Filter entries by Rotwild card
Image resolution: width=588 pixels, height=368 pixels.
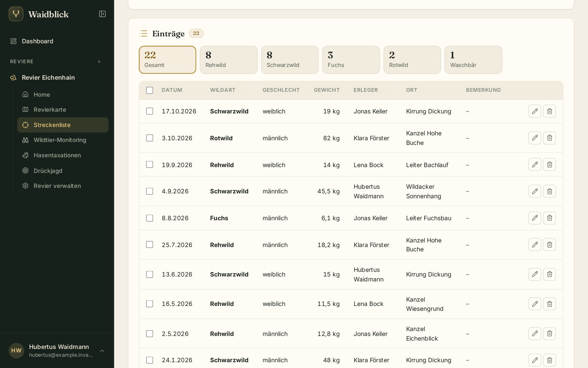pos(412,60)
